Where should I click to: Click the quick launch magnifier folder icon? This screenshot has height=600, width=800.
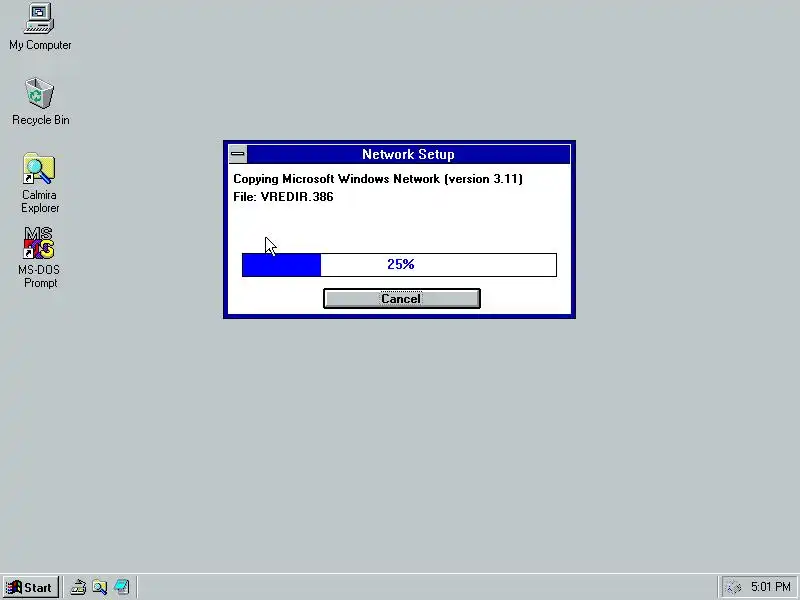pyautogui.click(x=99, y=588)
